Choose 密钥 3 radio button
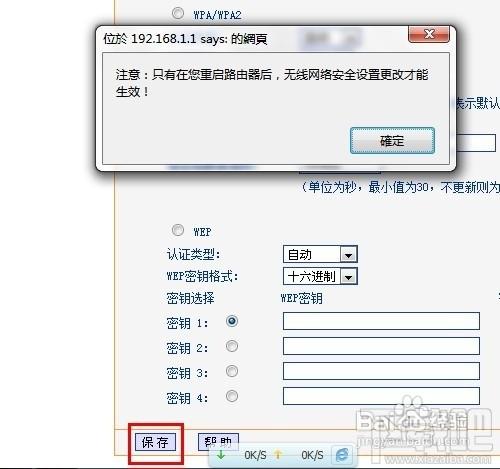The width and height of the screenshot is (500, 469). (x=232, y=371)
